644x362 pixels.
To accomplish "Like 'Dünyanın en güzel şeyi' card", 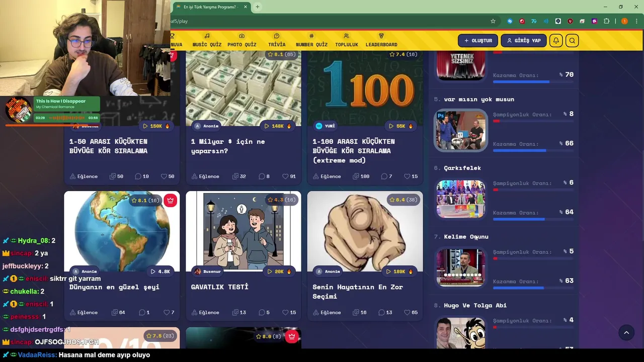I will click(x=167, y=313).
